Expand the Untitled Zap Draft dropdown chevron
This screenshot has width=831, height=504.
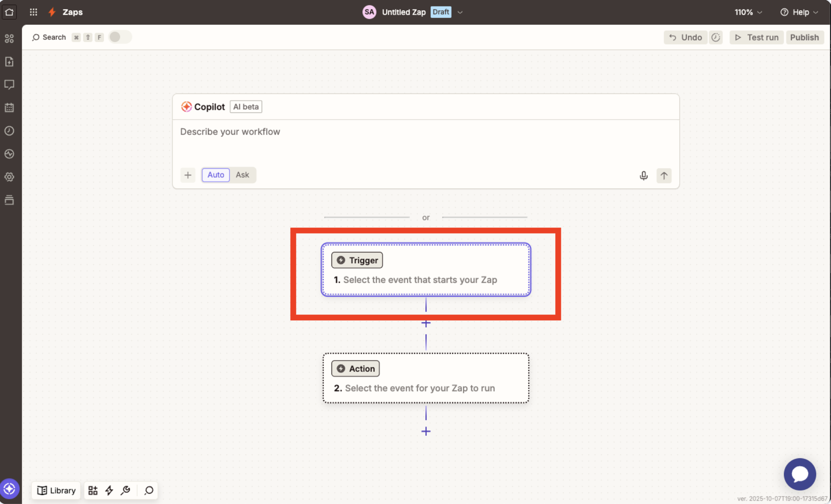click(460, 12)
